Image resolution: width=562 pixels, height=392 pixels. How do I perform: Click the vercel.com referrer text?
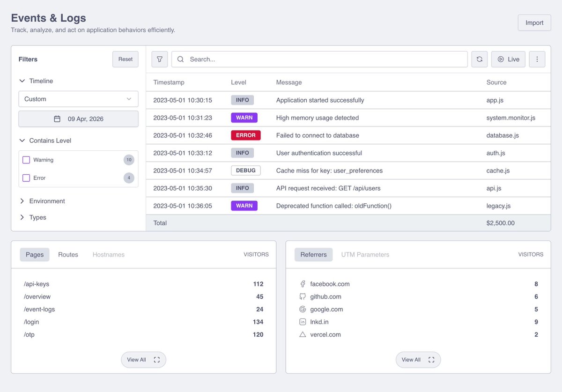(325, 334)
